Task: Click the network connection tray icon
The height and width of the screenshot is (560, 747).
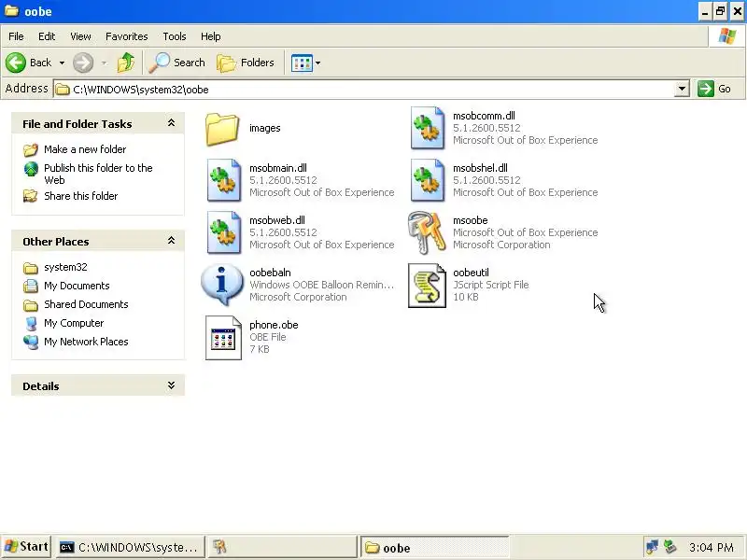Action: [x=652, y=547]
